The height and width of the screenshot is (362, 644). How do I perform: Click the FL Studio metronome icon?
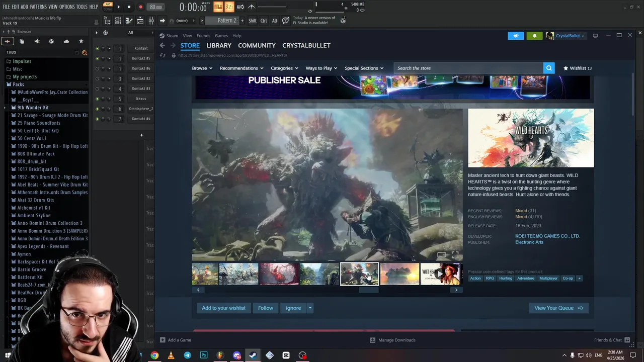[x=251, y=7]
